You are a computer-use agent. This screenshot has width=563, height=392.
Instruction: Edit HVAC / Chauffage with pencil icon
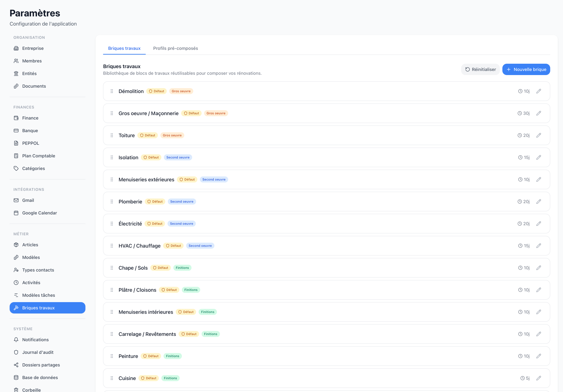click(x=539, y=246)
